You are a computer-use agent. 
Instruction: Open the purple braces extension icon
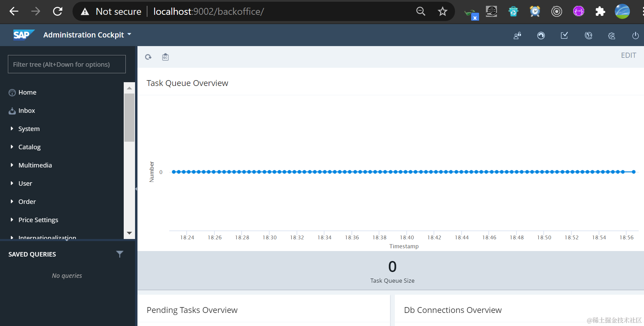[579, 11]
